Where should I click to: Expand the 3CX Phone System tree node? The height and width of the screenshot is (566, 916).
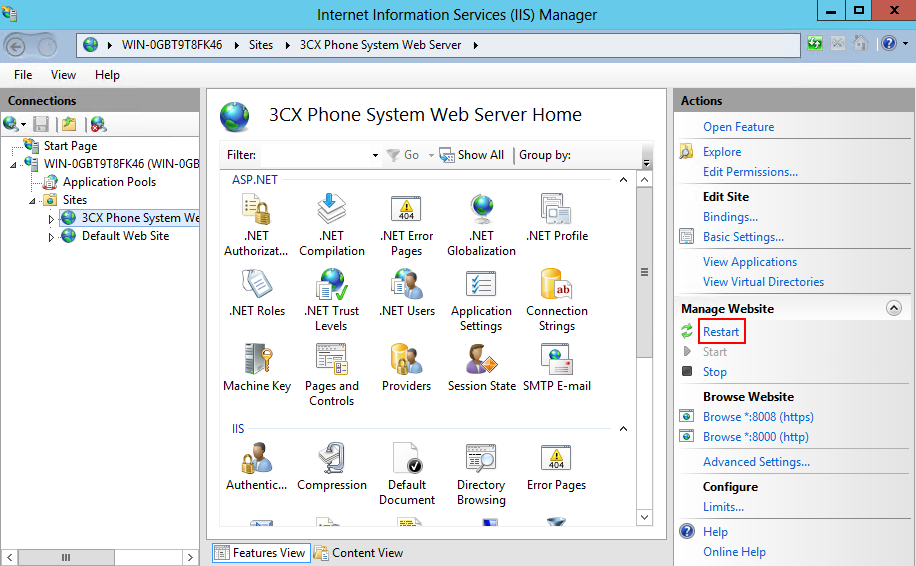point(51,219)
